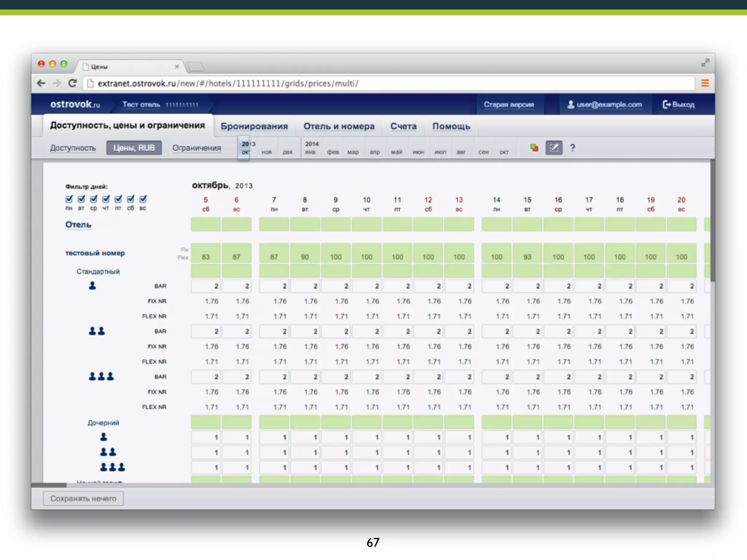Uncheck the сб day filter checkbox
The image size is (747, 560).
pyautogui.click(x=131, y=199)
